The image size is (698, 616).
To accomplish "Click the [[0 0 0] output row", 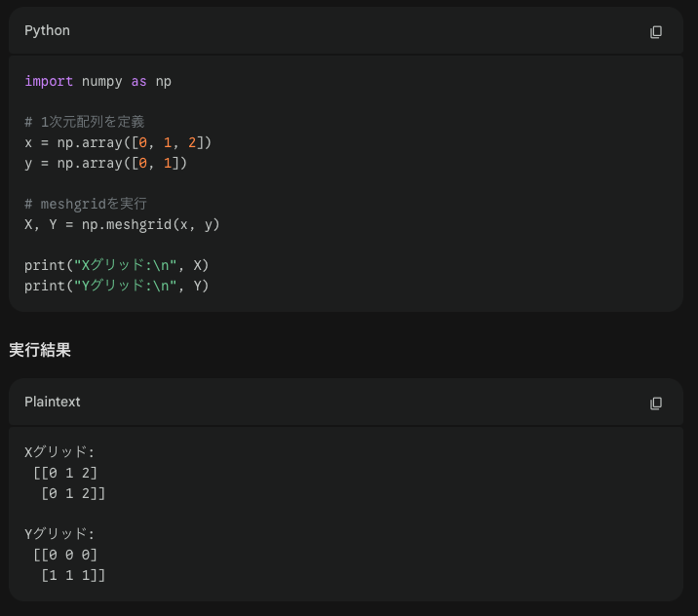I will 65,555.
